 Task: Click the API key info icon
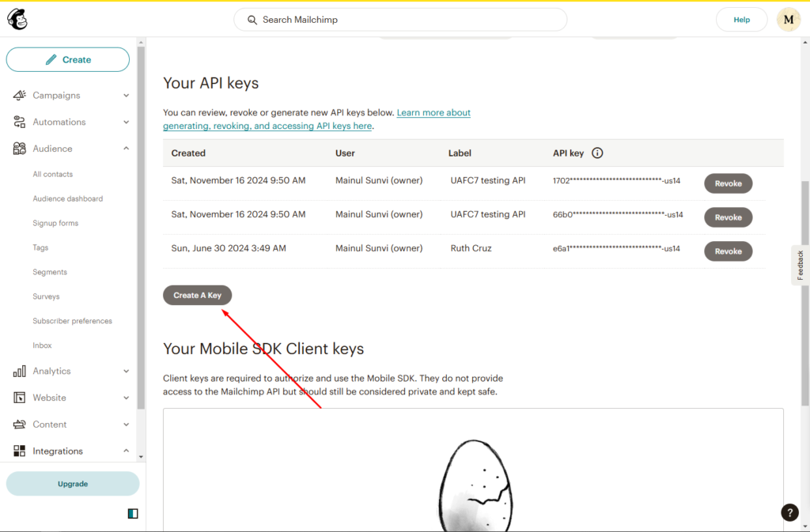[x=597, y=153]
